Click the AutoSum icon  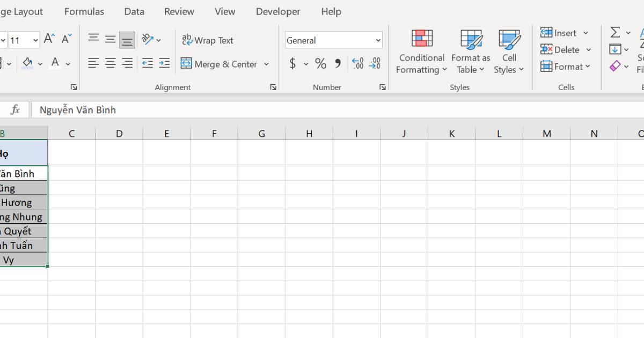coord(615,32)
